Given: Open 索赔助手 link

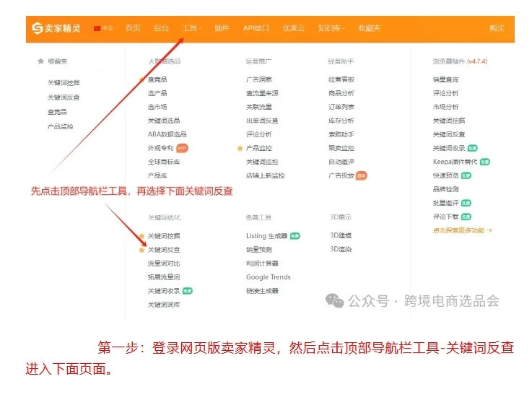Looking at the screenshot, I should (x=341, y=134).
